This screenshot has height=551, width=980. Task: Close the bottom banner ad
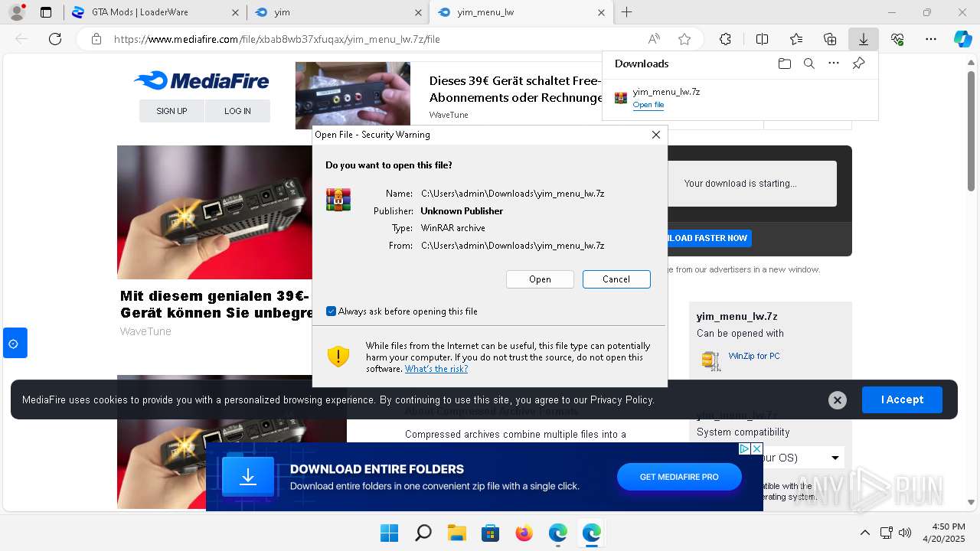(756, 448)
